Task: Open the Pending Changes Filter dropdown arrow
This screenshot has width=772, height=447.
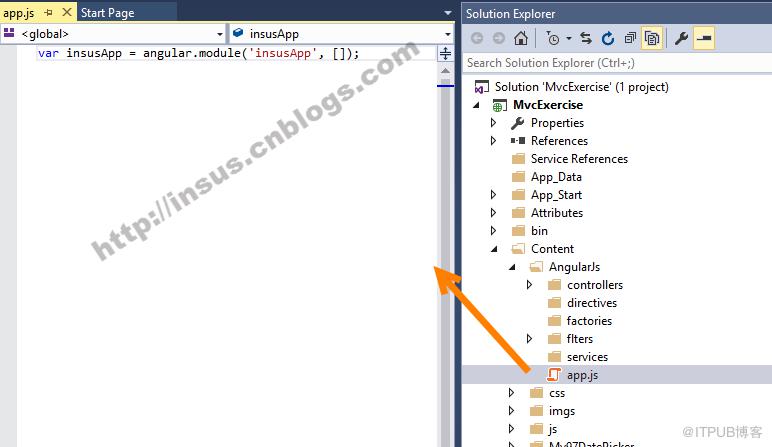Action: click(569, 38)
